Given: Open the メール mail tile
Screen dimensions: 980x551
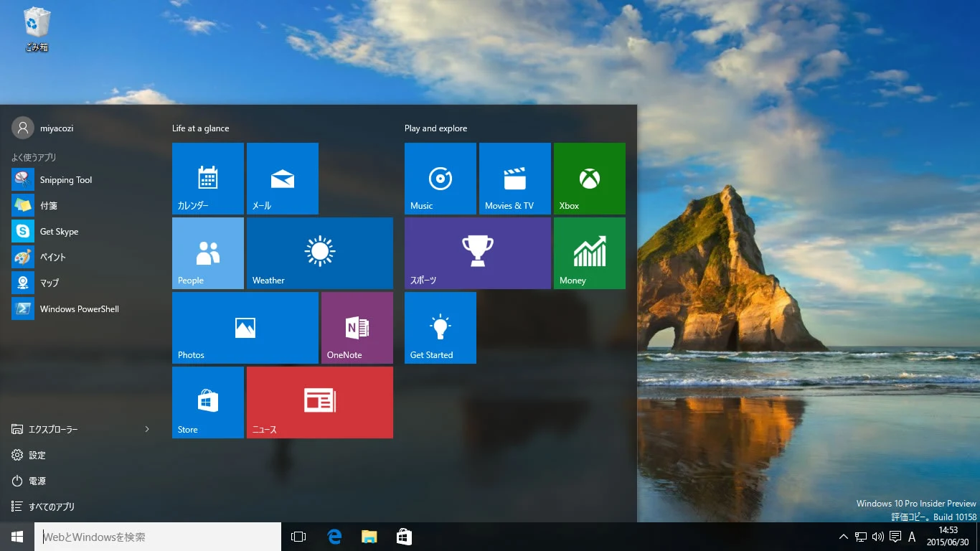Looking at the screenshot, I should [x=283, y=179].
